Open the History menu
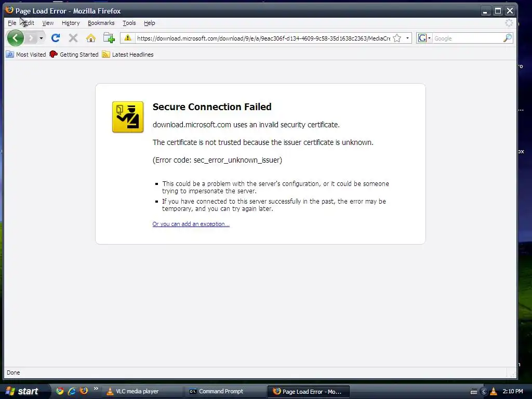Image resolution: width=532 pixels, height=399 pixels. point(71,23)
